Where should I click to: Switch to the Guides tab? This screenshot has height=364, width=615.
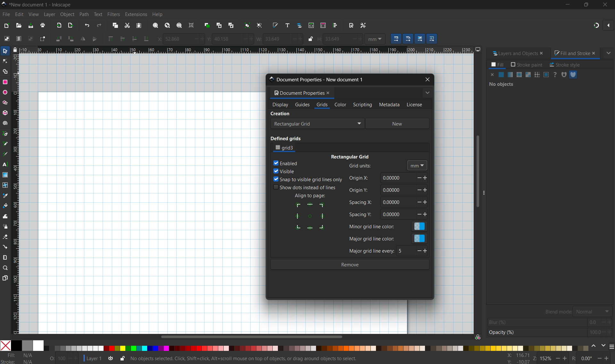302,105
